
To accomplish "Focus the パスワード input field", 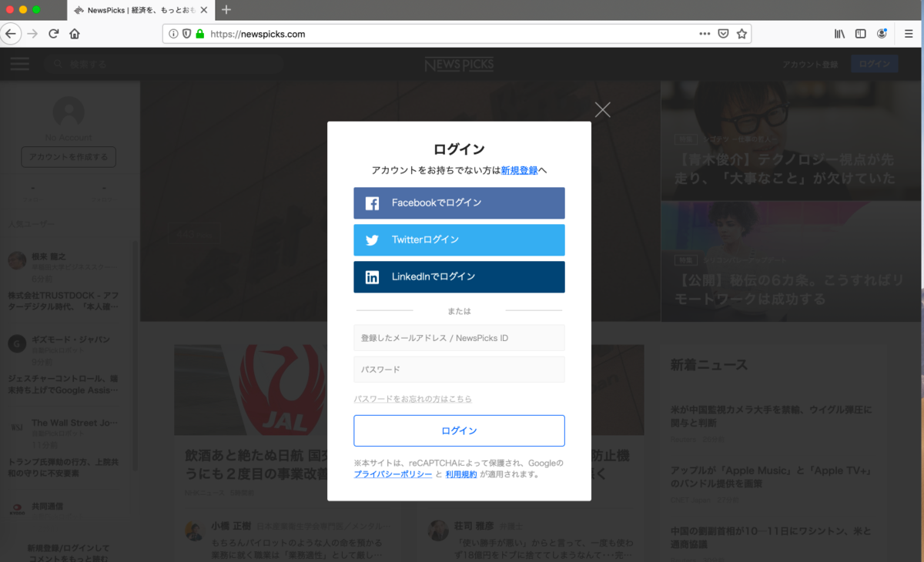I will click(x=460, y=370).
